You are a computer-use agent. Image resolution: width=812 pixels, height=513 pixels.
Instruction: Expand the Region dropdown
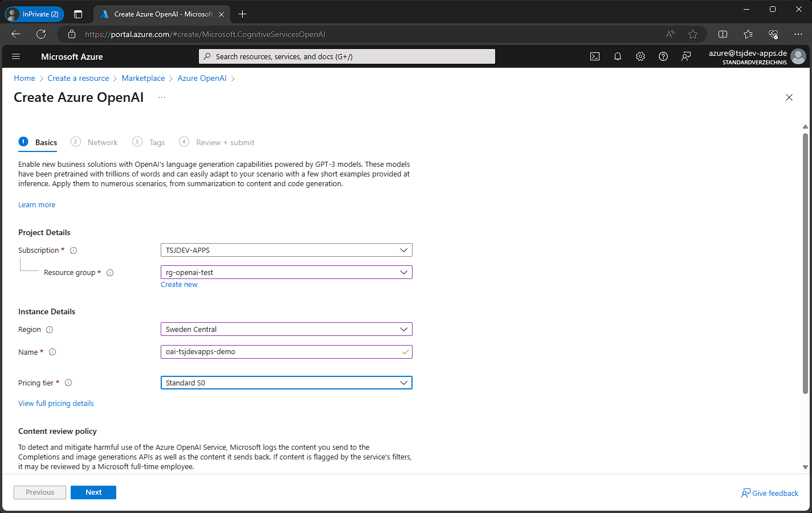[x=286, y=329]
